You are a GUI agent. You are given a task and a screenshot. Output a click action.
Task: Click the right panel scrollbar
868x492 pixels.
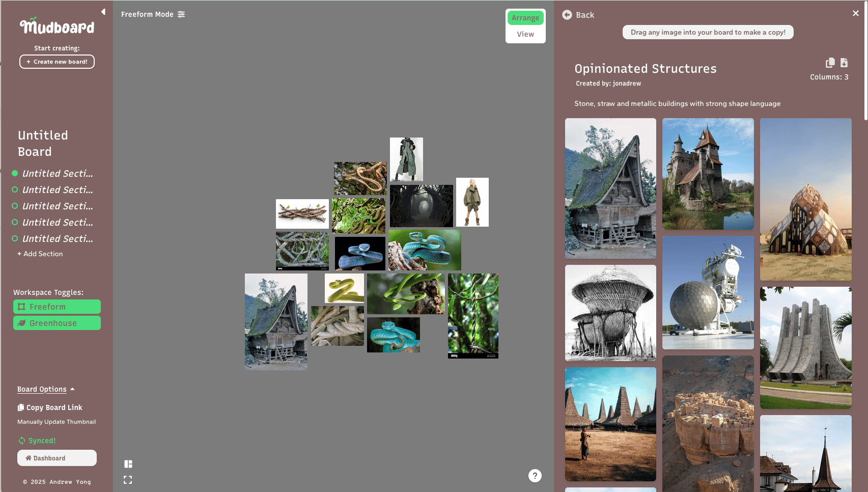(865, 61)
